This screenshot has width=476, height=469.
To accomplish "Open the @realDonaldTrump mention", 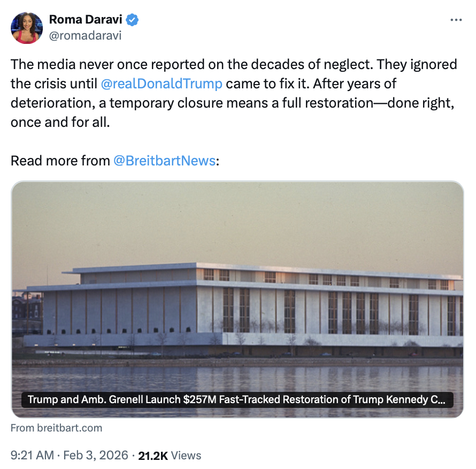I will click(162, 84).
